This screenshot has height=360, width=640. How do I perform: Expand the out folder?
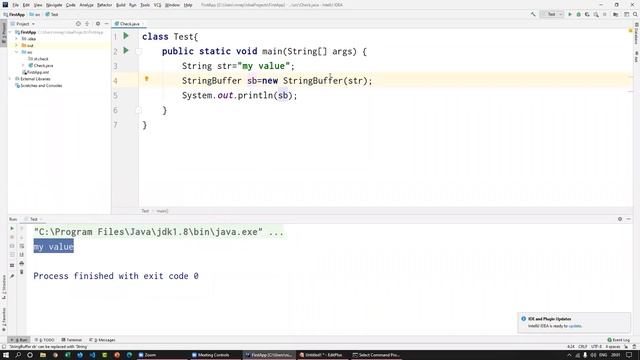pos(17,45)
